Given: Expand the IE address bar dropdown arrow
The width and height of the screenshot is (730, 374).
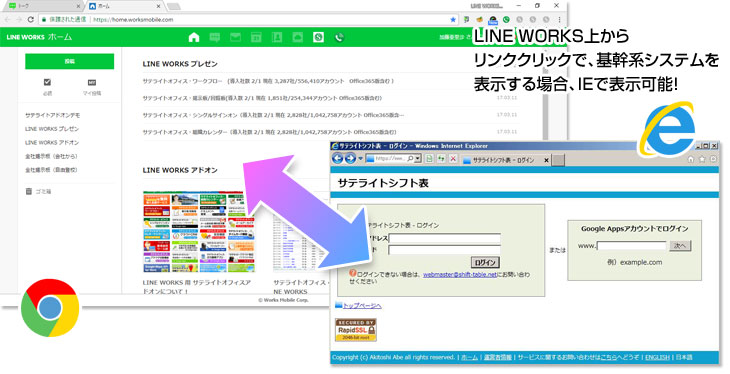Looking at the screenshot, I should (x=418, y=159).
